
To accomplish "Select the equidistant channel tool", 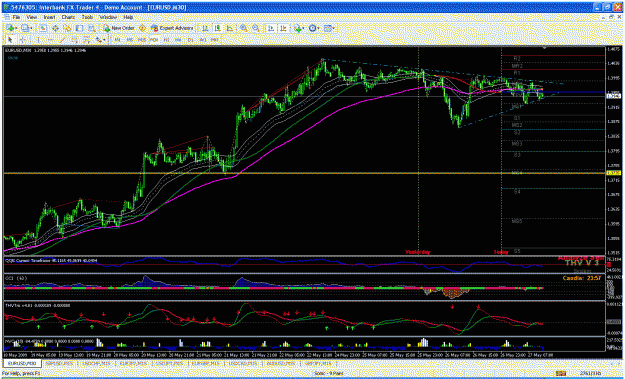I will click(x=75, y=40).
